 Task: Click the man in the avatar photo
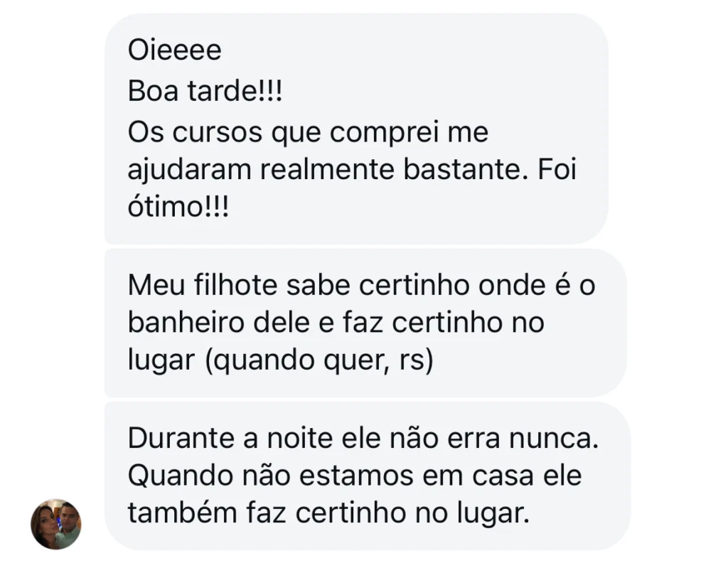(x=68, y=525)
